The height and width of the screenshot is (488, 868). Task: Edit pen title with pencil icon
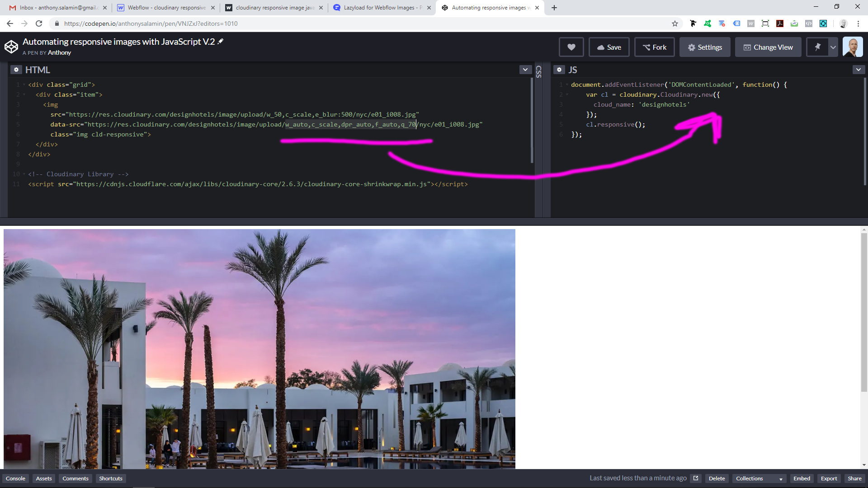[221, 41]
